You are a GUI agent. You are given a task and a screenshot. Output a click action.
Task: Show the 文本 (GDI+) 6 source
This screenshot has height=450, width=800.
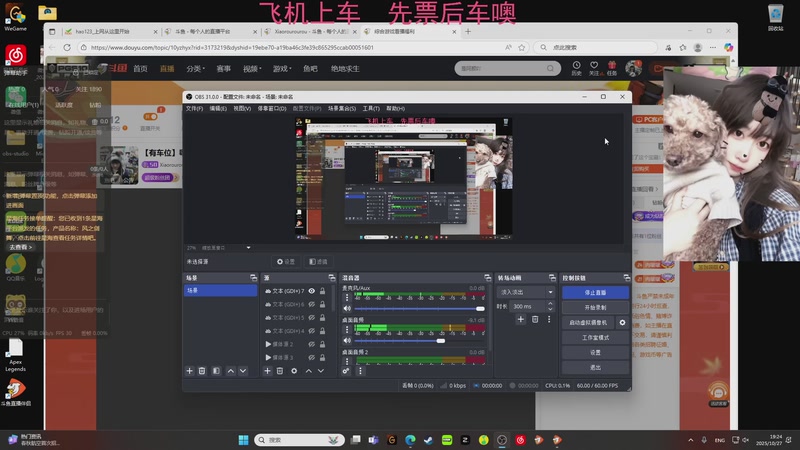pyautogui.click(x=312, y=304)
